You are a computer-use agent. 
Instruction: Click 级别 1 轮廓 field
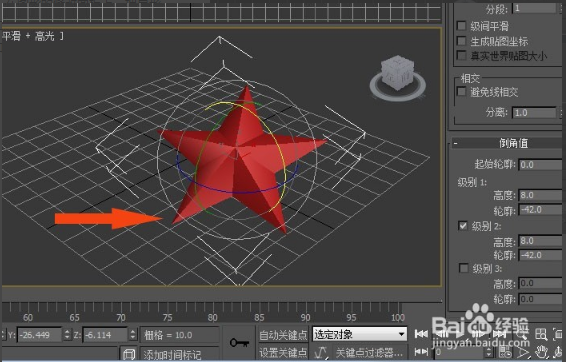pyautogui.click(x=541, y=210)
